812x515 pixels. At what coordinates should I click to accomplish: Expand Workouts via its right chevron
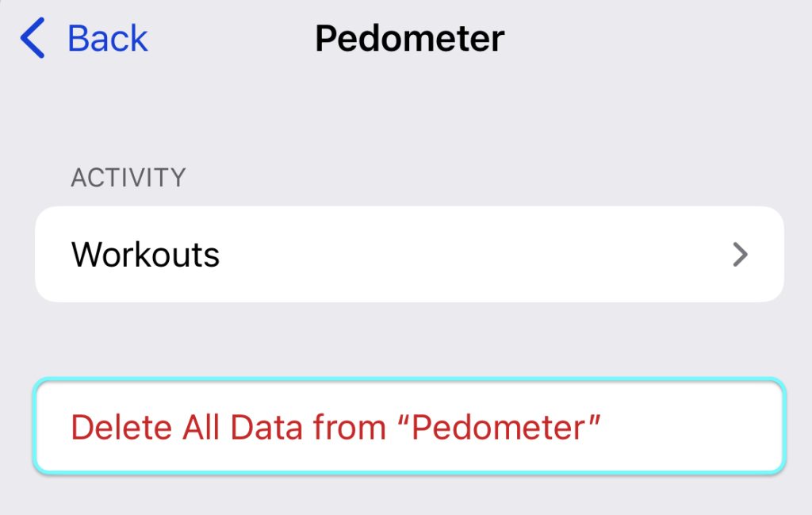tap(740, 255)
